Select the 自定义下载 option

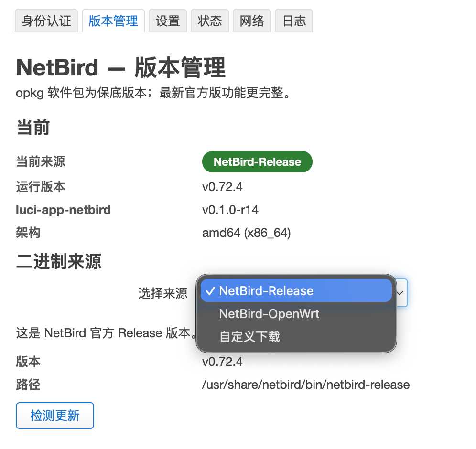click(x=296, y=337)
